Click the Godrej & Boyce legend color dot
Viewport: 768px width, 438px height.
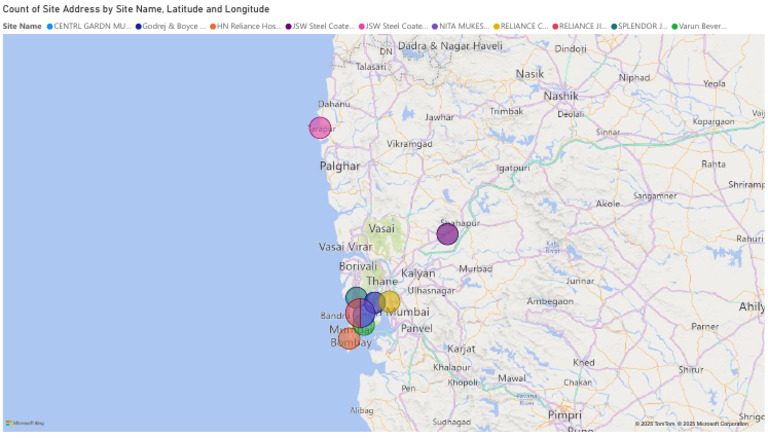pos(139,26)
